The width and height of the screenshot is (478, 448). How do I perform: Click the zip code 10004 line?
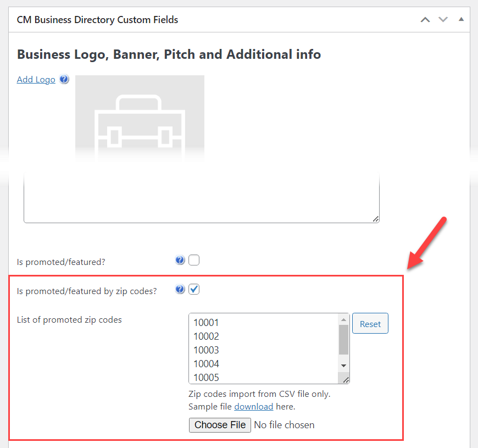(207, 364)
